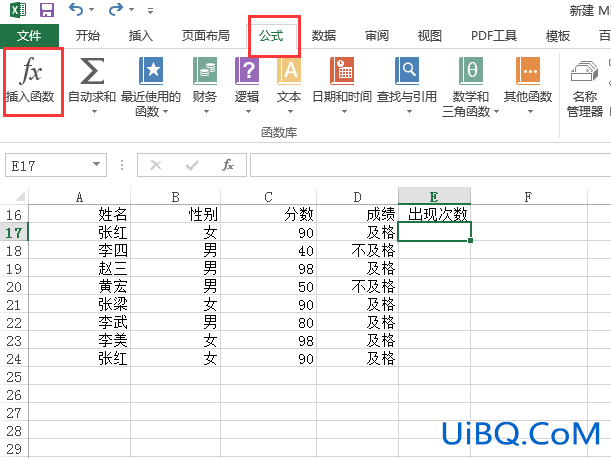
Task: Click cell containing 黄宏
Action: coord(79,286)
